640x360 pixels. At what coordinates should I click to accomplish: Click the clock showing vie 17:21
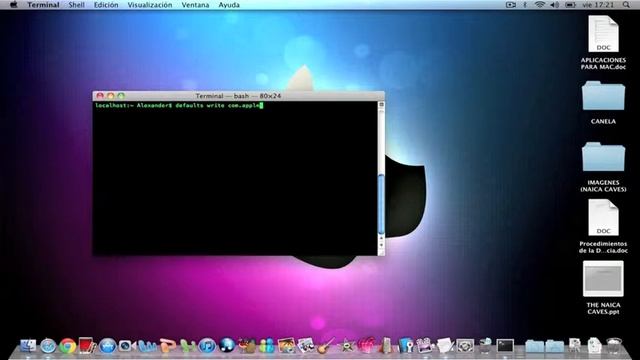pos(598,5)
